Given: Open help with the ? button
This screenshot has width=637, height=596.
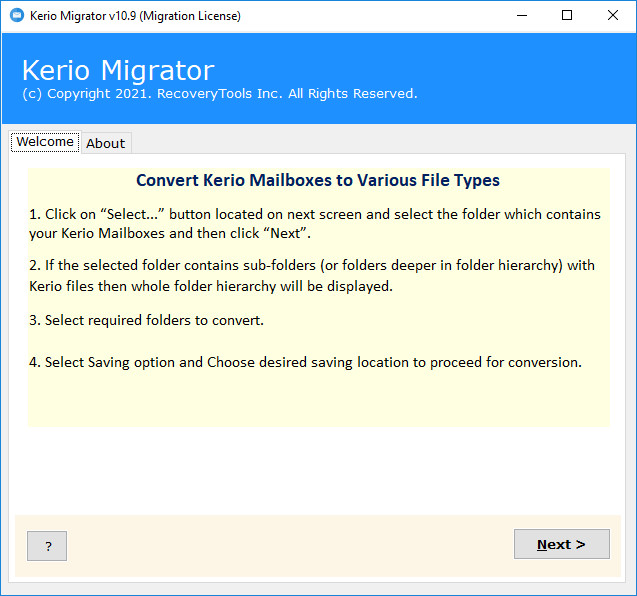Looking at the screenshot, I should coord(47,546).
